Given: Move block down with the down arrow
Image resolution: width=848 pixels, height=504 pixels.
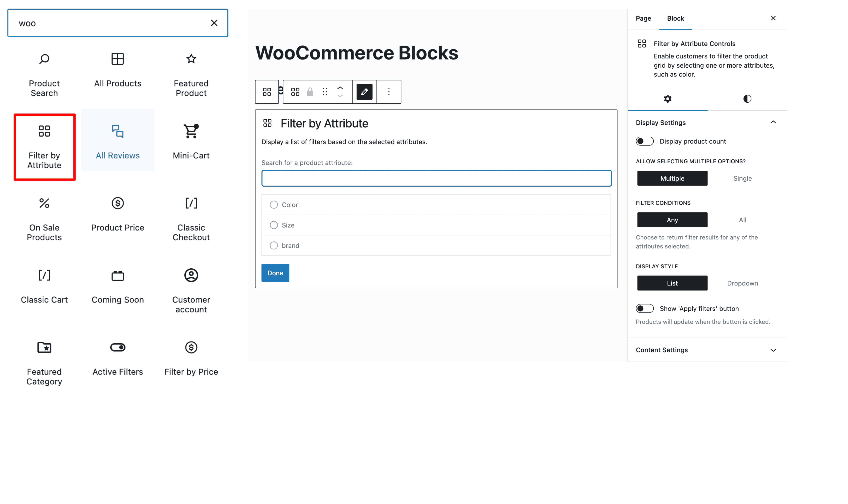Looking at the screenshot, I should pyautogui.click(x=340, y=96).
